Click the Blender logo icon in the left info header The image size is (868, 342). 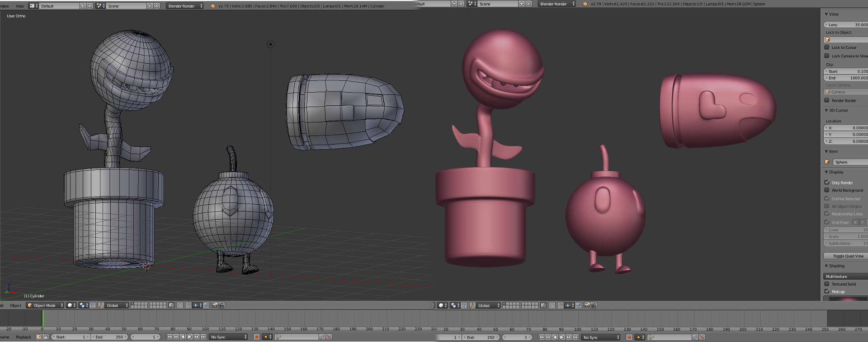click(x=212, y=6)
